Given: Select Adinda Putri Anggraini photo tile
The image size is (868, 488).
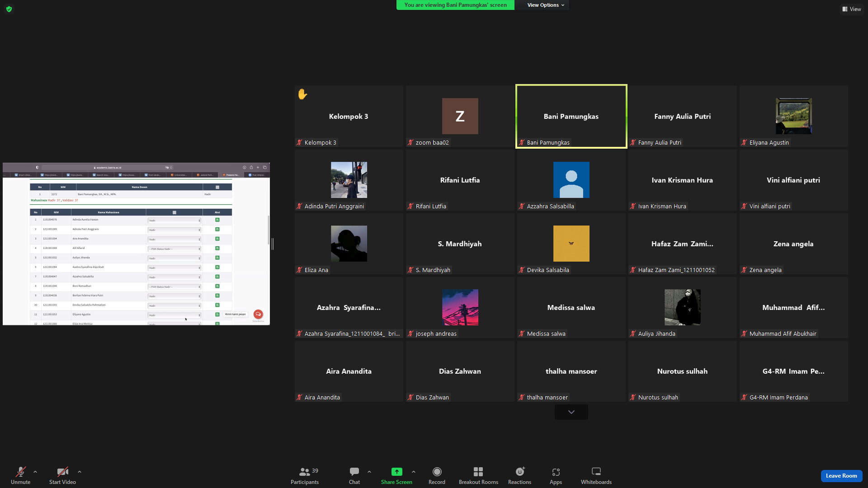Looking at the screenshot, I should 349,180.
